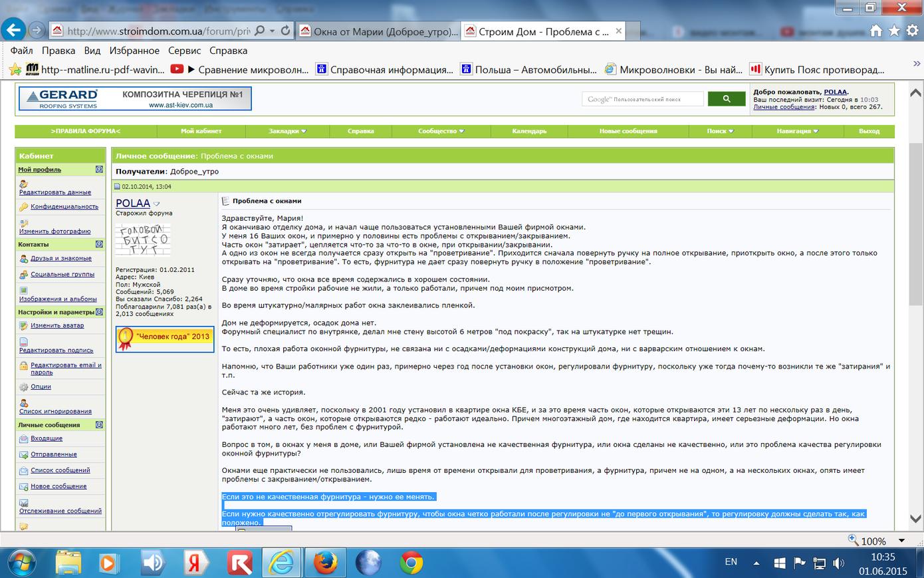Click the Человек года 2013 award badge
Viewport: 924px width, 578px height.
(165, 339)
